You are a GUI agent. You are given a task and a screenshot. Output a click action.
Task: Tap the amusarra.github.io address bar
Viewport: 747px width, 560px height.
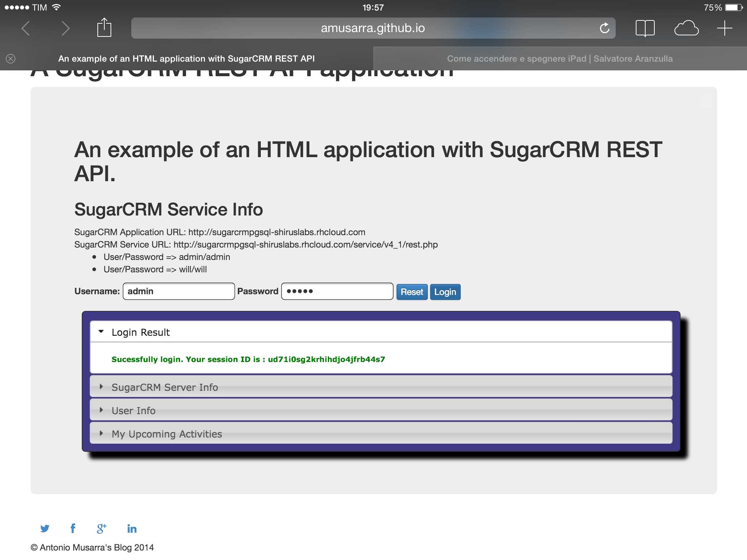tap(373, 28)
